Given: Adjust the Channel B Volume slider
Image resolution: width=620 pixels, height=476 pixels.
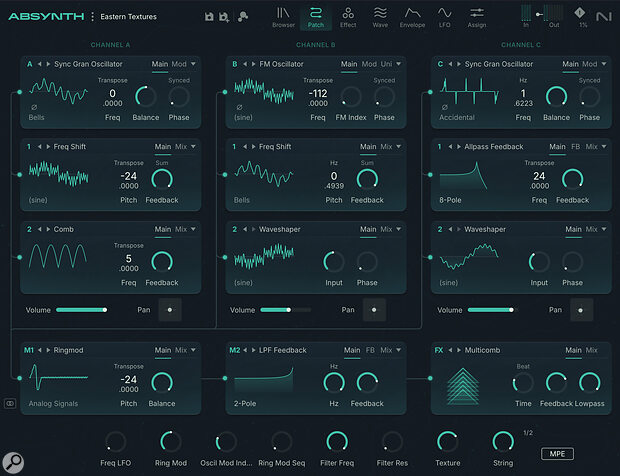Looking at the screenshot, I should point(286,310).
